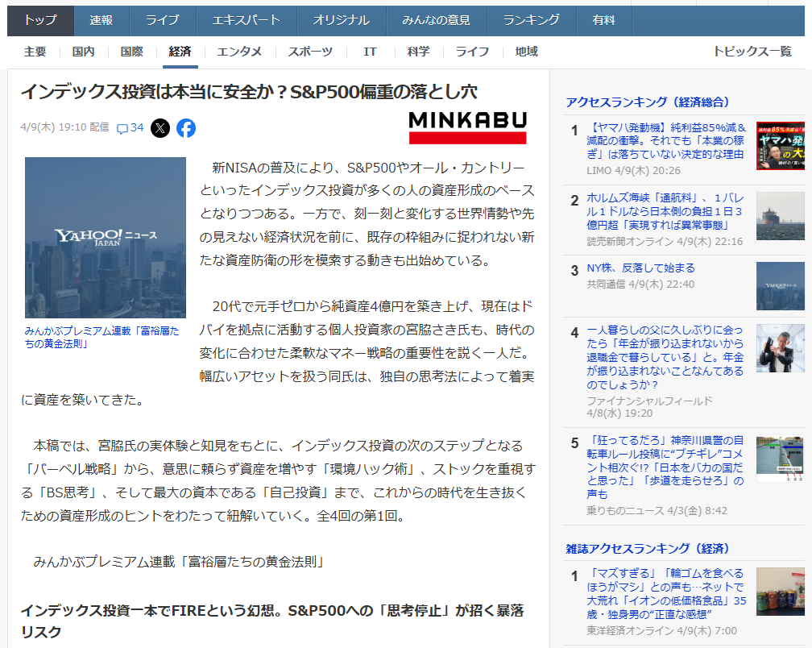Open トピックス一覧 link

point(752,52)
